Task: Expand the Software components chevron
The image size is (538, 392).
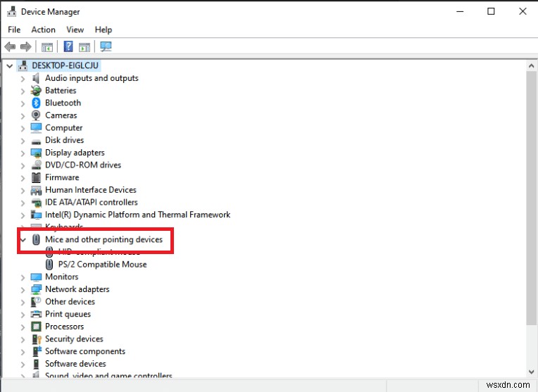Action: tap(23, 352)
